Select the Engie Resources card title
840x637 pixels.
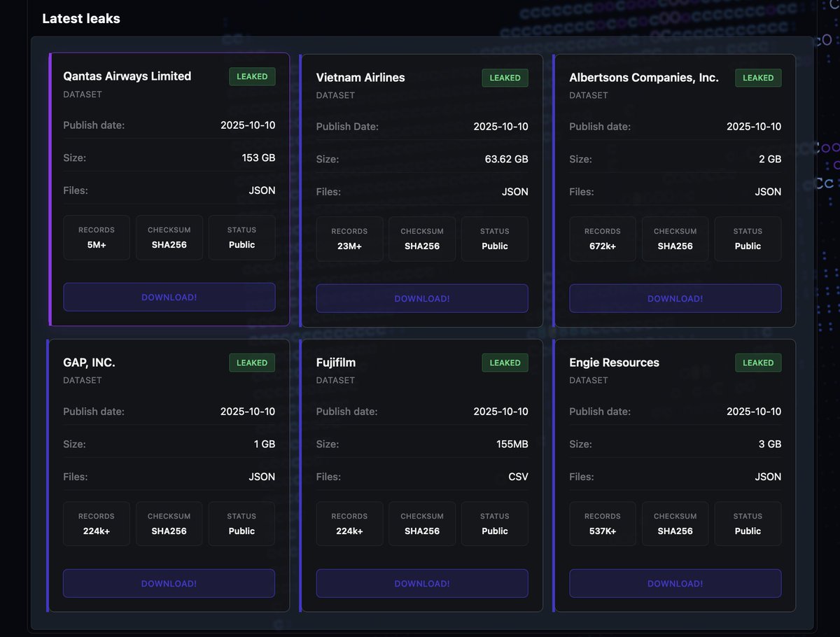[614, 363]
